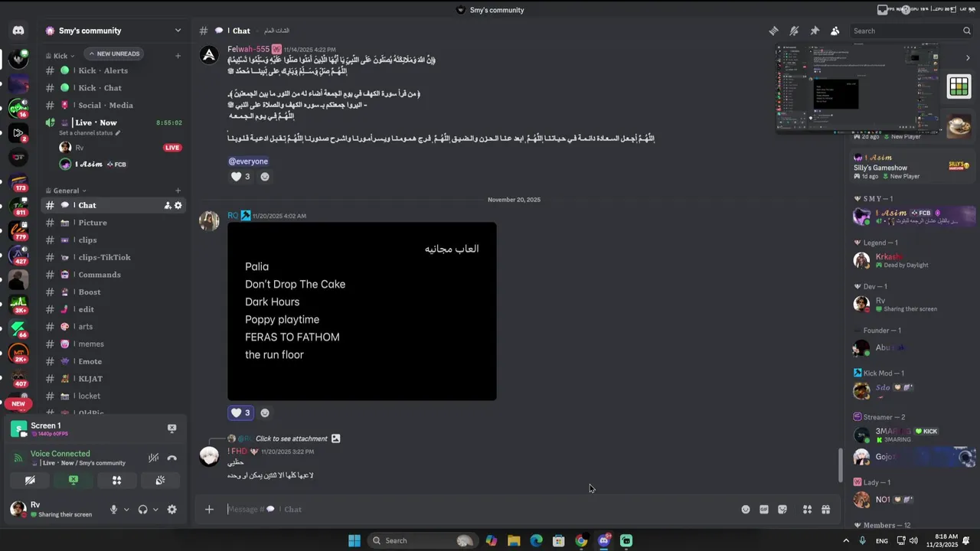Open the Kick · Chat channel
The width and height of the screenshot is (980, 551).
(113, 88)
